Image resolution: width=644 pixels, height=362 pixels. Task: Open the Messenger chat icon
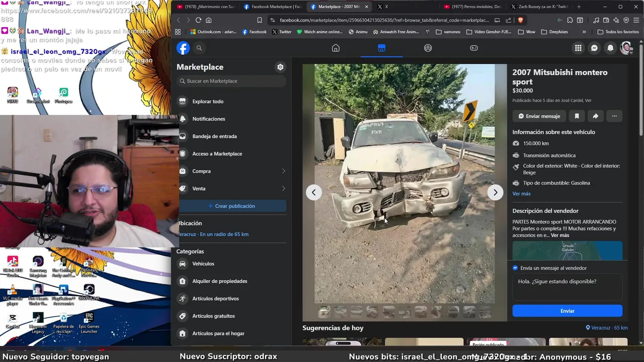click(594, 48)
